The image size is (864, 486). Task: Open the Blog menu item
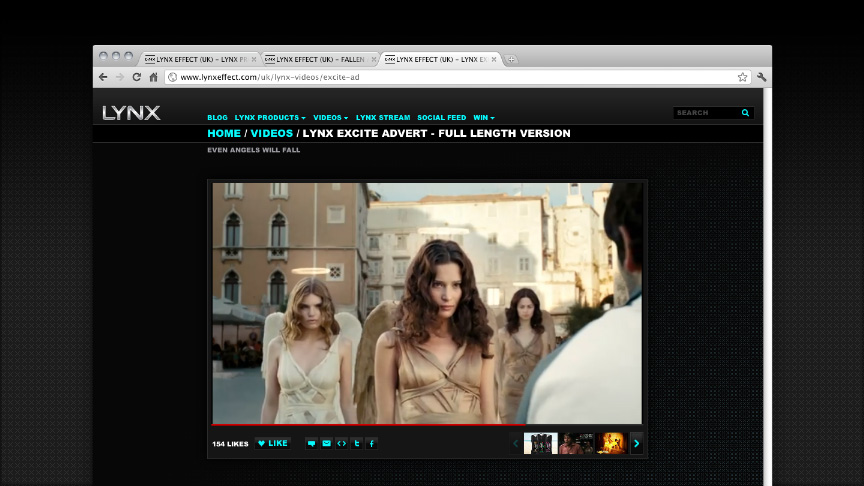[x=217, y=118]
